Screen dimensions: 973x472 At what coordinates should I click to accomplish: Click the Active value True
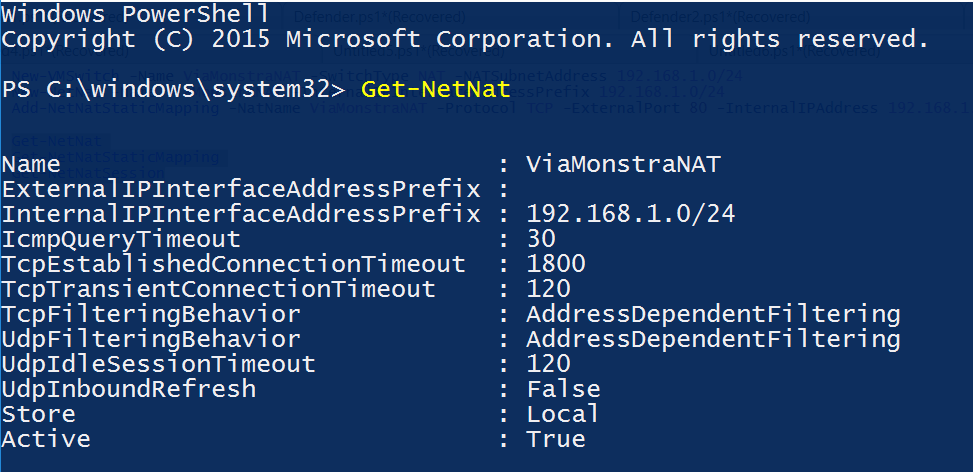[x=556, y=439]
